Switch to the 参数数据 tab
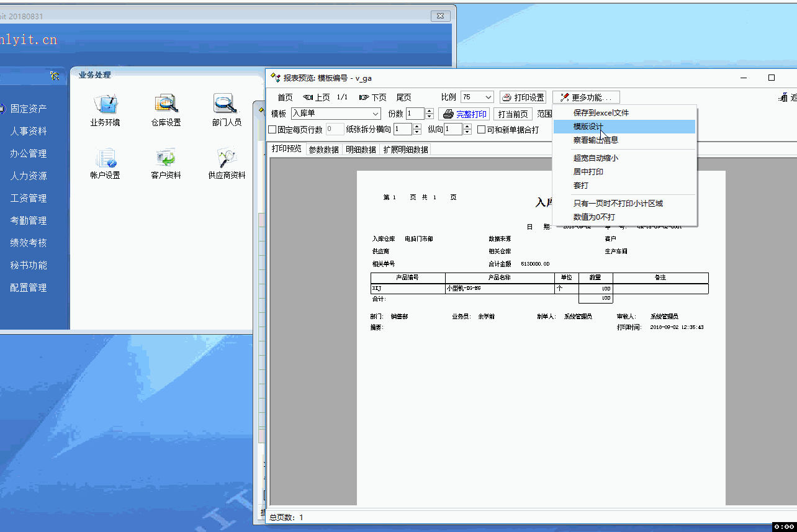Image resolution: width=797 pixels, height=532 pixels. pos(323,150)
